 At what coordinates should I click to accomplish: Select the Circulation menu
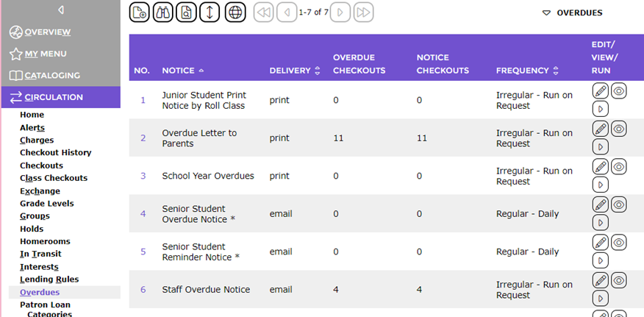click(x=61, y=97)
